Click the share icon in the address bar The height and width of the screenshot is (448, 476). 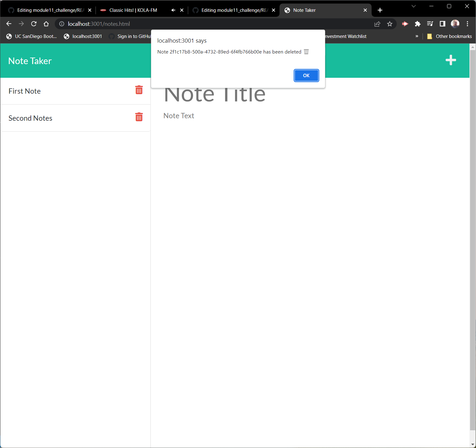point(377,24)
